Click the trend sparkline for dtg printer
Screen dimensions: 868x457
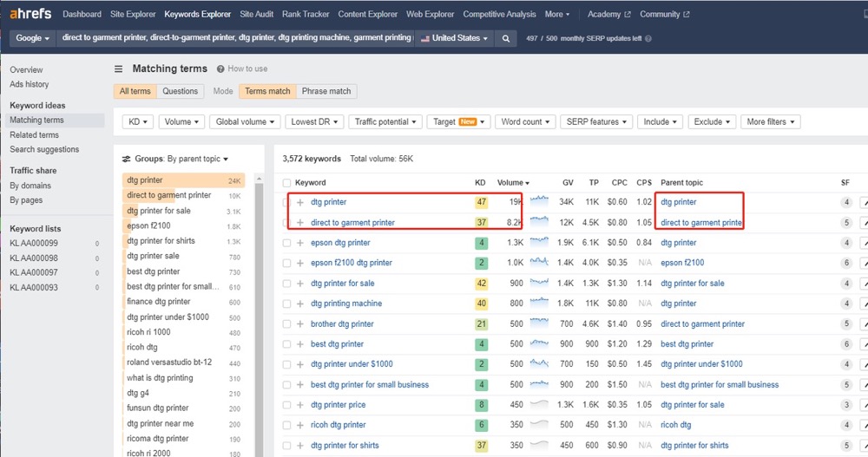(x=539, y=201)
